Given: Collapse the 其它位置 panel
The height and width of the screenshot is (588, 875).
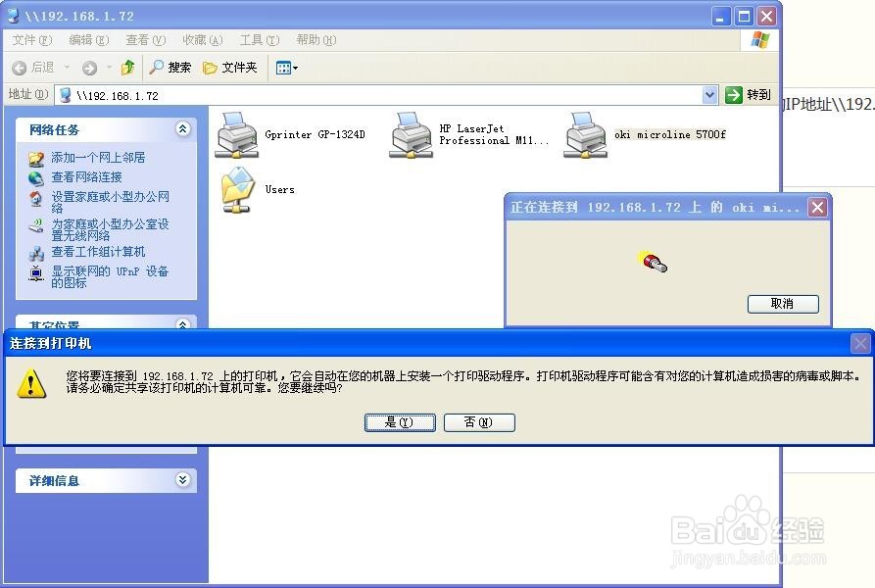Looking at the screenshot, I should click(x=182, y=324).
